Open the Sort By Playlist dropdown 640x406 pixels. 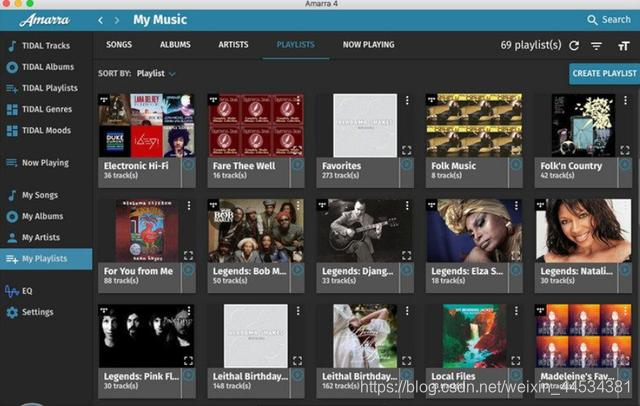coord(156,74)
